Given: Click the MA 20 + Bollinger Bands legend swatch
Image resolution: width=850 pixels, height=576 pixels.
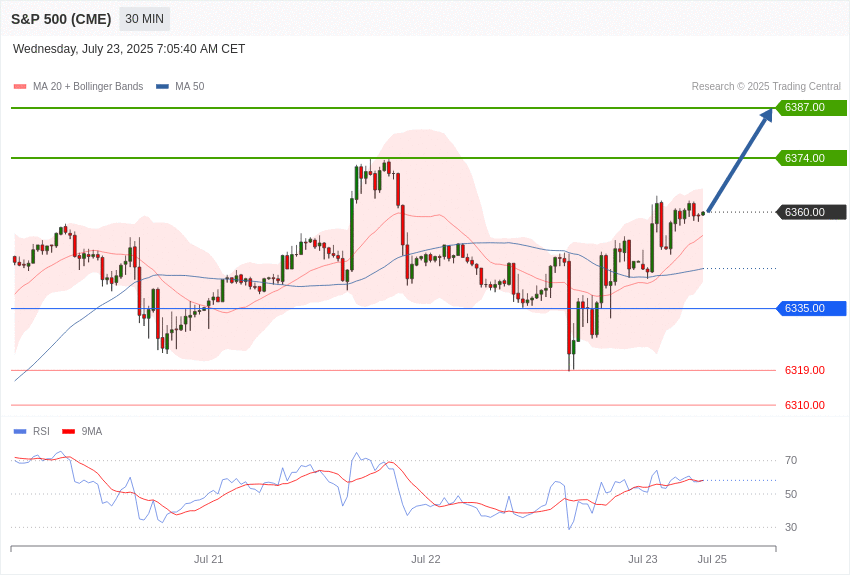Looking at the screenshot, I should (20, 87).
